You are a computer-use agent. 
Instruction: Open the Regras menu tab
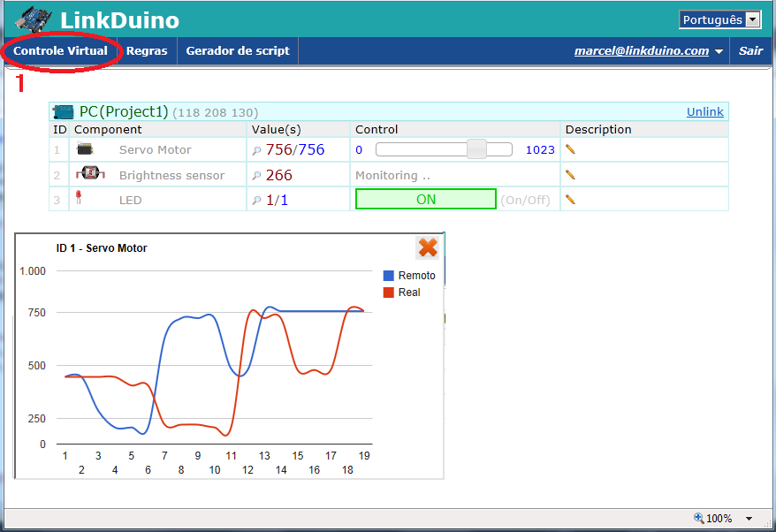pyautogui.click(x=147, y=50)
